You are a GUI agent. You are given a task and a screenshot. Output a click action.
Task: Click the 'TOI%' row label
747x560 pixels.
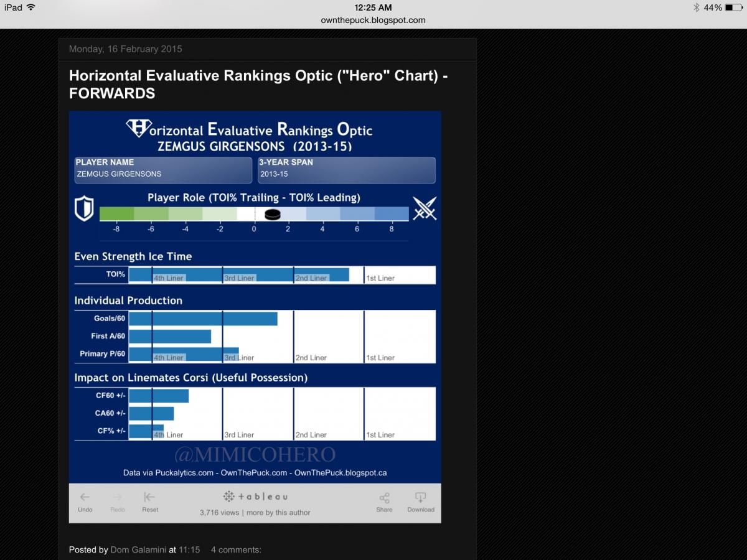(x=116, y=274)
